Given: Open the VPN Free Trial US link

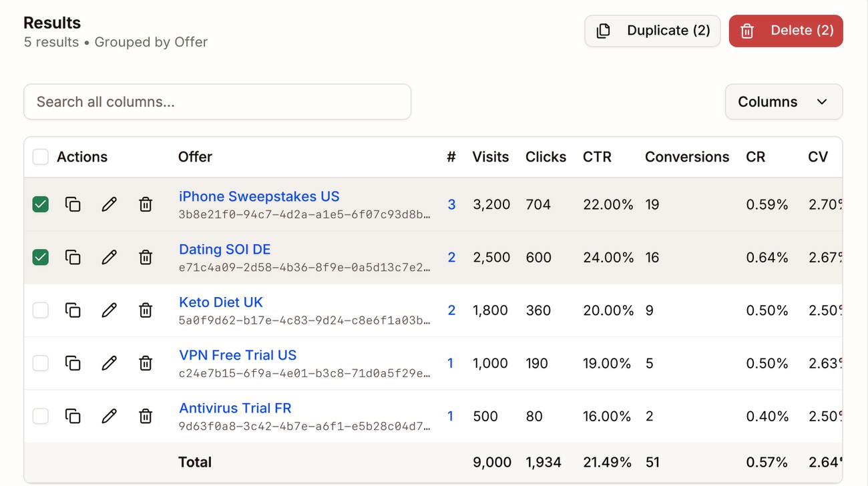Looking at the screenshot, I should [x=238, y=355].
